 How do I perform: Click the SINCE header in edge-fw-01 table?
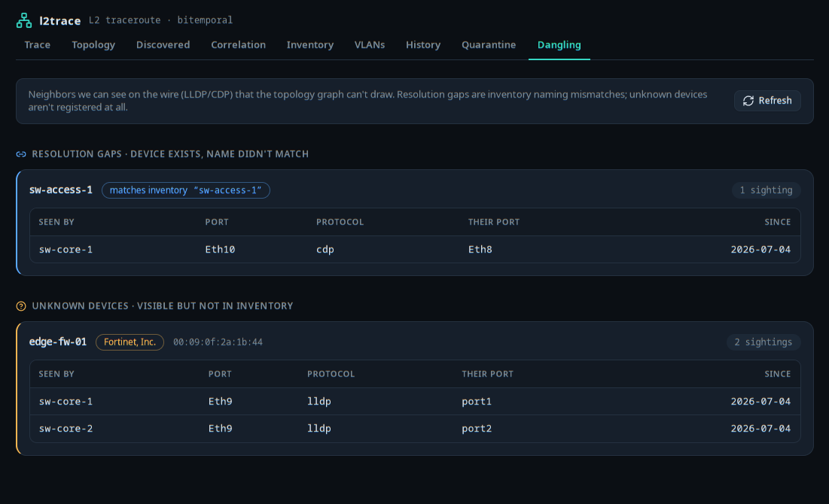pyautogui.click(x=777, y=374)
